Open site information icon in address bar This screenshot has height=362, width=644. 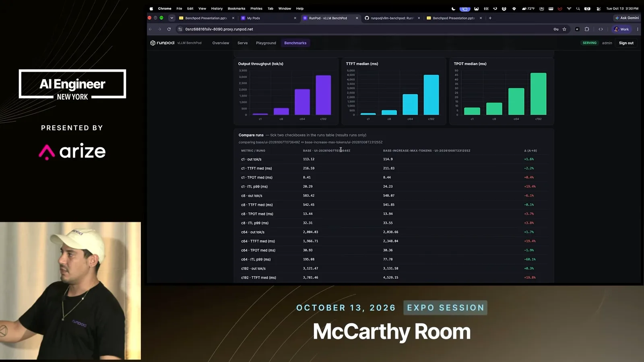click(180, 29)
